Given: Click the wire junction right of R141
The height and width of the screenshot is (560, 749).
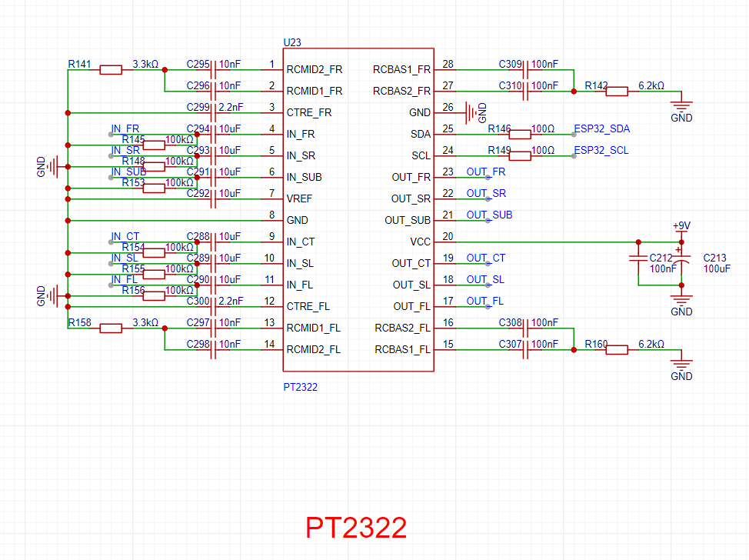Looking at the screenshot, I should click(165, 70).
